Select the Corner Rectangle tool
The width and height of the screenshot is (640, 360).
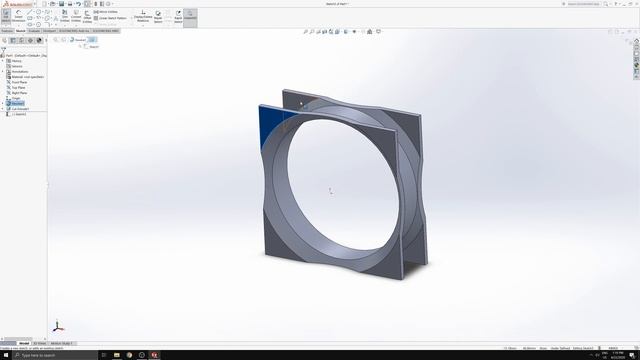29,18
